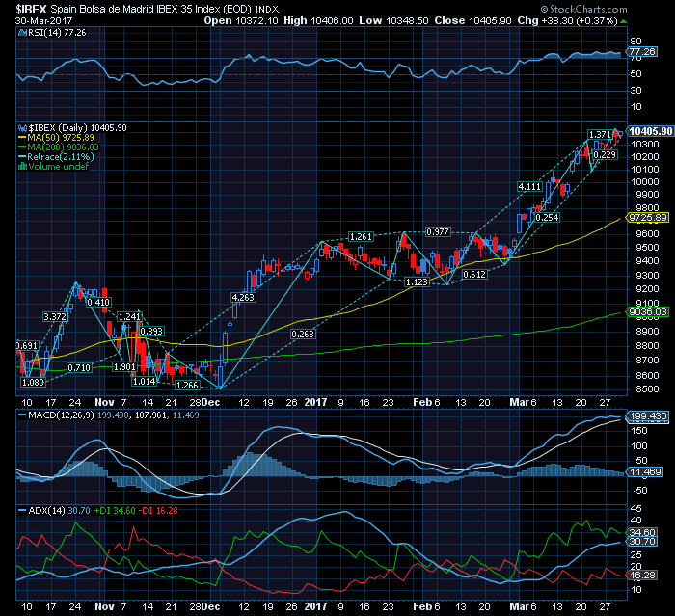The width and height of the screenshot is (675, 616).
Task: Click the 3.372 retrace label
Action: click(x=55, y=317)
